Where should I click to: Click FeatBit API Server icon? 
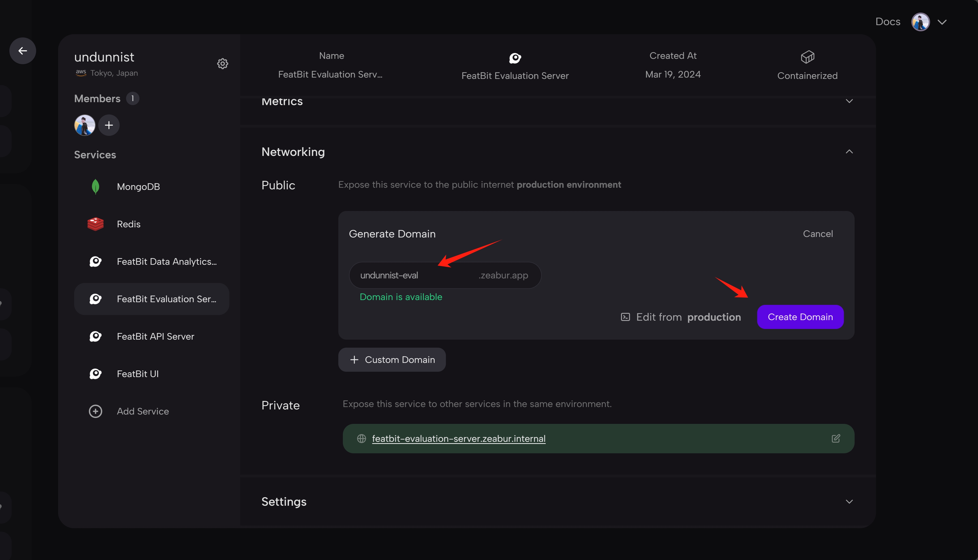(96, 336)
